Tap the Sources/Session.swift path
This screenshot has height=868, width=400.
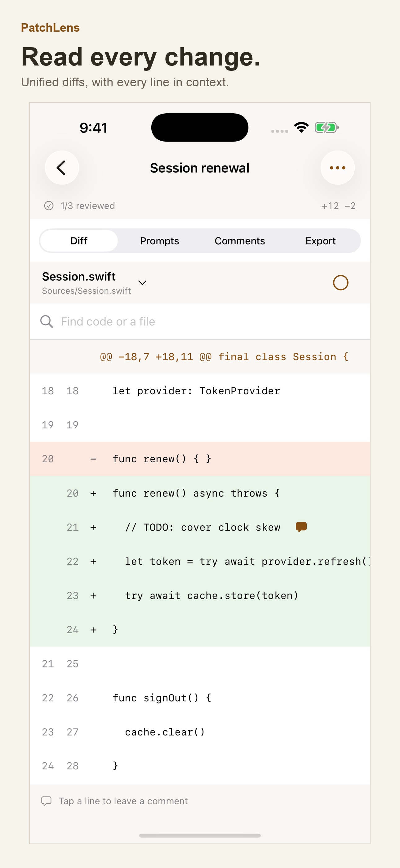[86, 291]
